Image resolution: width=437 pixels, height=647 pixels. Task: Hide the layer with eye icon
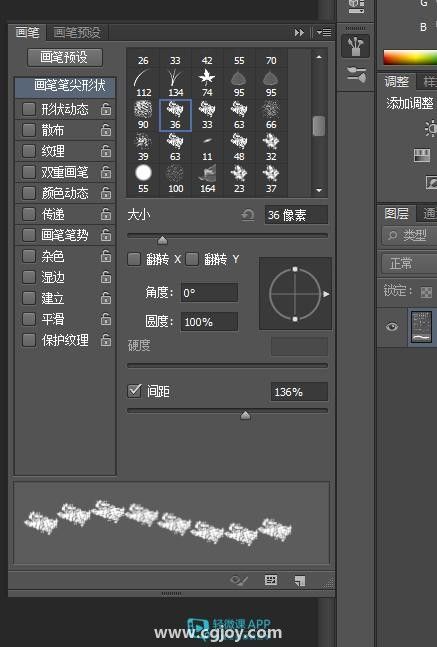[392, 327]
